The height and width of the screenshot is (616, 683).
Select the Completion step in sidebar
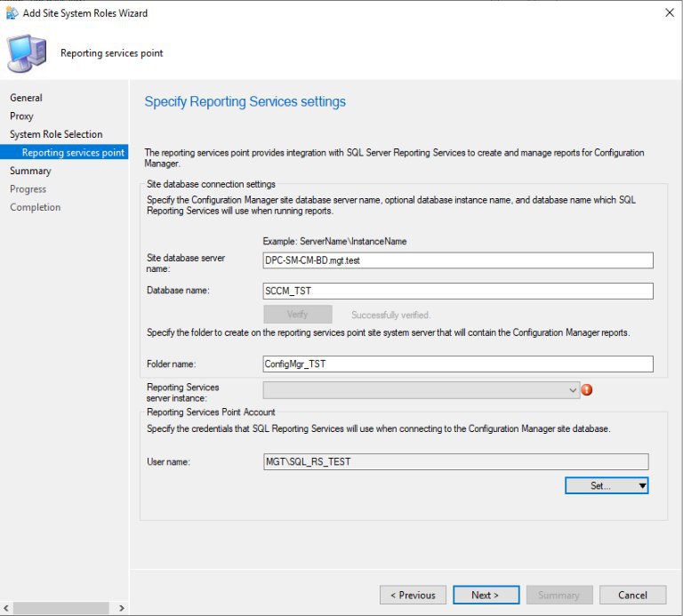[36, 207]
